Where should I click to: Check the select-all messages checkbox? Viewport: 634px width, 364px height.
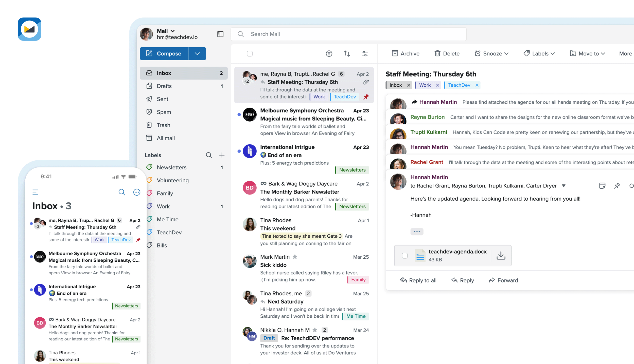[x=250, y=53]
